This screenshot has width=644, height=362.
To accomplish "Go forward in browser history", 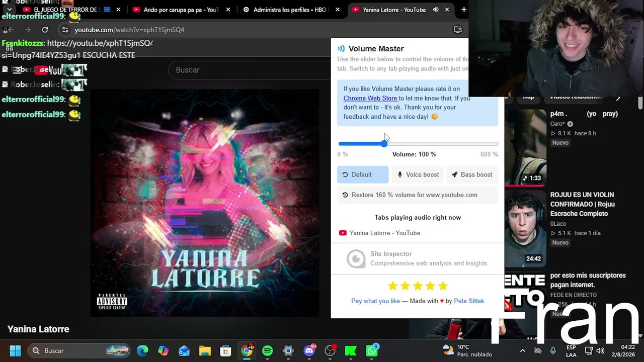I will click(28, 30).
